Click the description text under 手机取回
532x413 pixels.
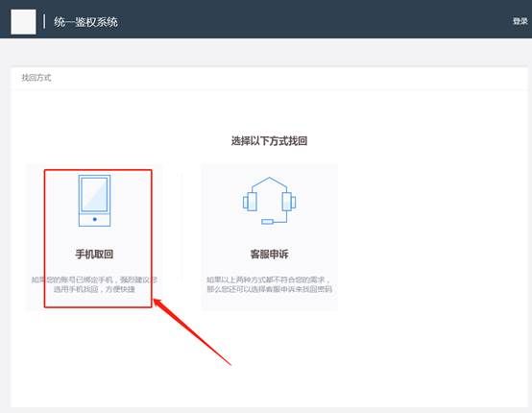click(x=94, y=284)
